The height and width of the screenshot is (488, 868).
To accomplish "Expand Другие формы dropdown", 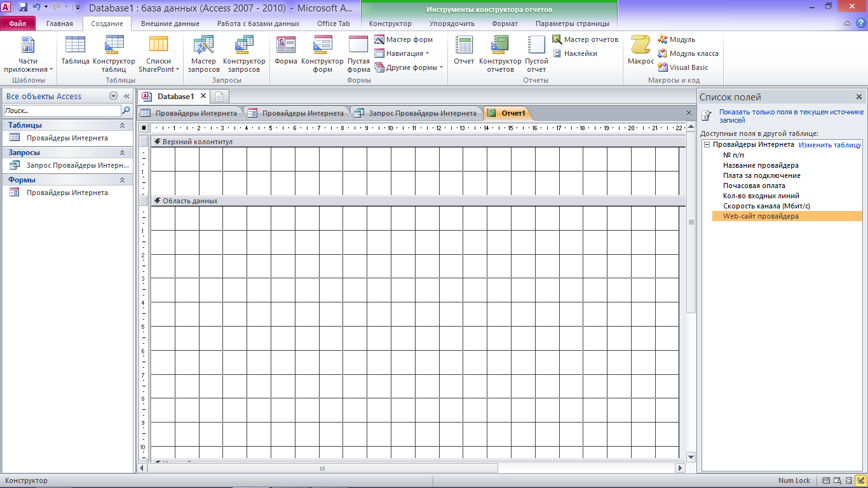I will click(409, 67).
